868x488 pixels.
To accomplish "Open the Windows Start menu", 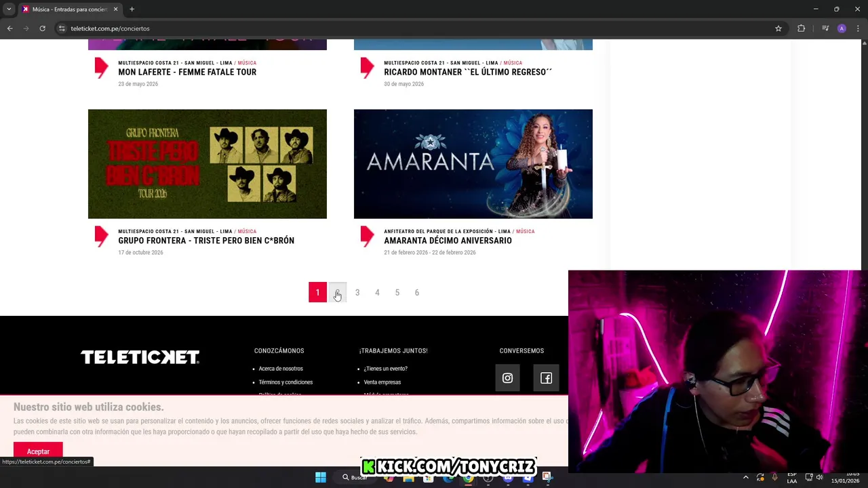I will point(320,477).
